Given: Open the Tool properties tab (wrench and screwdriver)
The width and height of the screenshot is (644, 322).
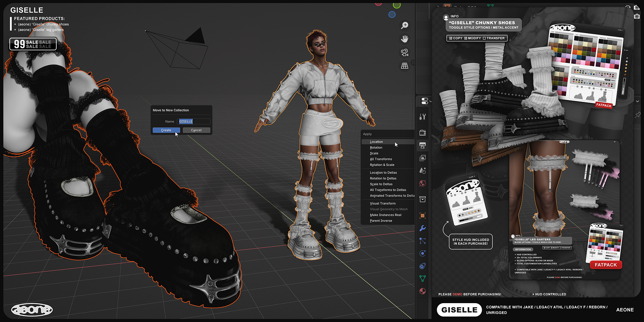Looking at the screenshot, I should coord(423,117).
